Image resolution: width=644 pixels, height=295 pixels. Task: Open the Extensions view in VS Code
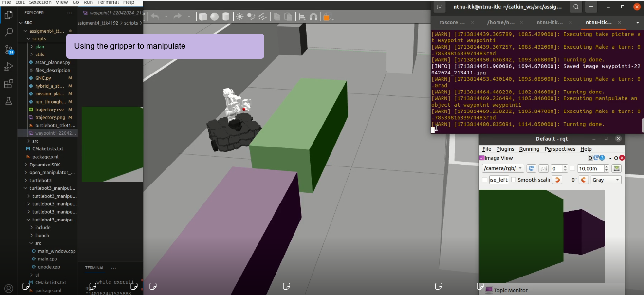(8, 84)
